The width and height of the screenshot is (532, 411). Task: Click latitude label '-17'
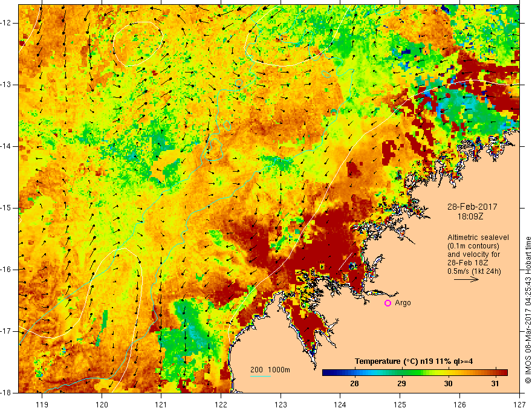6,331
